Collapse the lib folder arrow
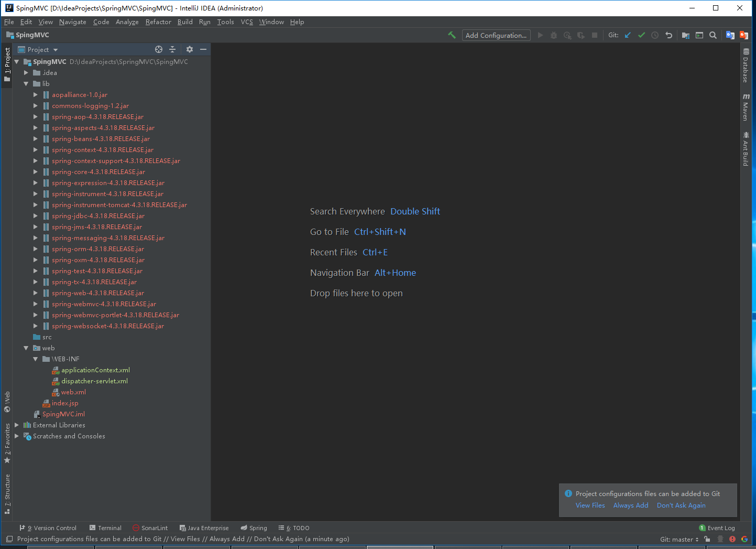 (26, 84)
